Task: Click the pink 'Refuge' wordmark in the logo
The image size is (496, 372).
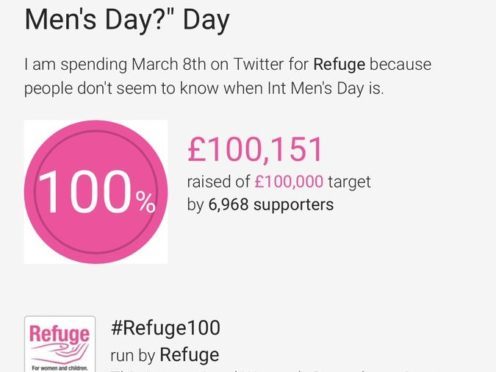Action: (x=60, y=334)
